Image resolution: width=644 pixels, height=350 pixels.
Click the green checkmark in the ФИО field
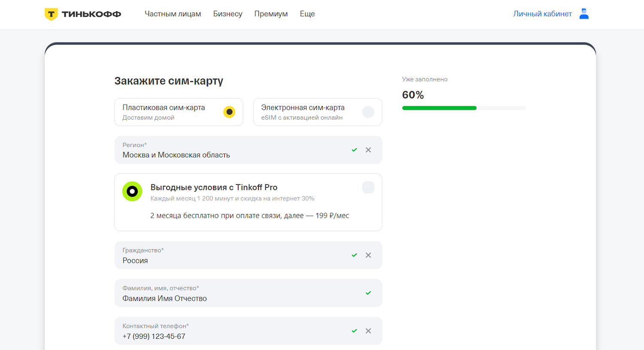368,293
